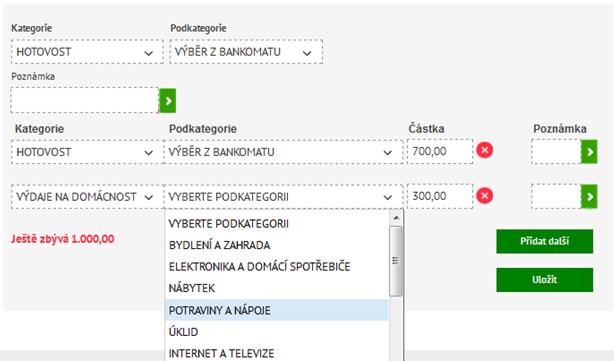Confirm note arrow in the 700,00 row

[589, 152]
